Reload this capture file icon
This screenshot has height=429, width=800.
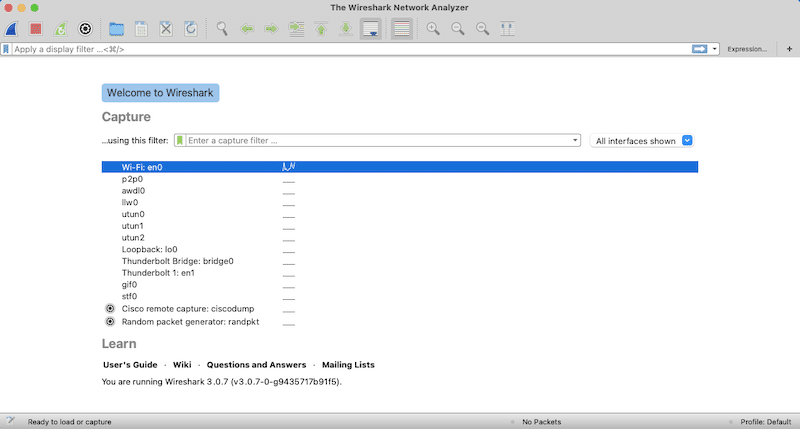[x=191, y=29]
